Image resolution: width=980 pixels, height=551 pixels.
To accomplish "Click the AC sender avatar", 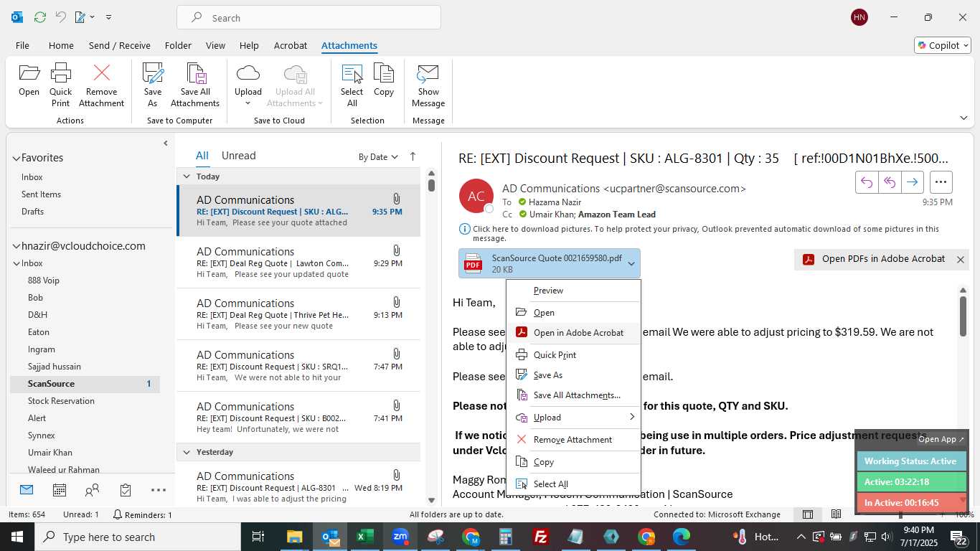I will pos(476,196).
